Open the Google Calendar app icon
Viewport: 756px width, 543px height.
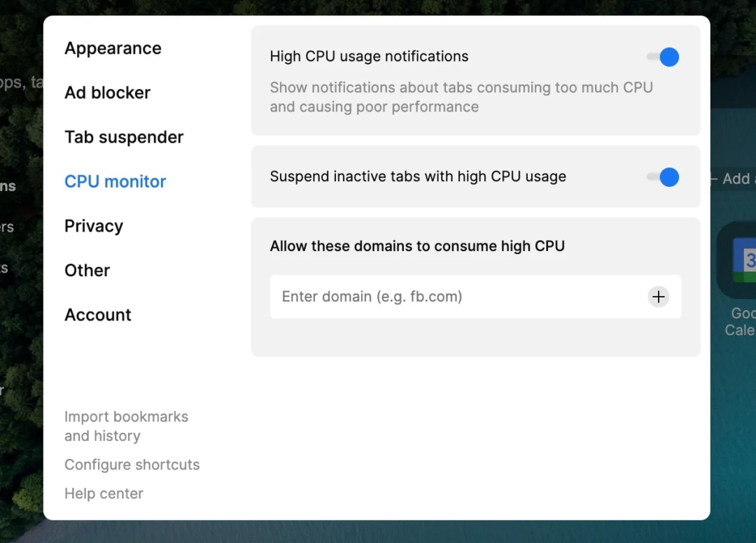pos(737,261)
